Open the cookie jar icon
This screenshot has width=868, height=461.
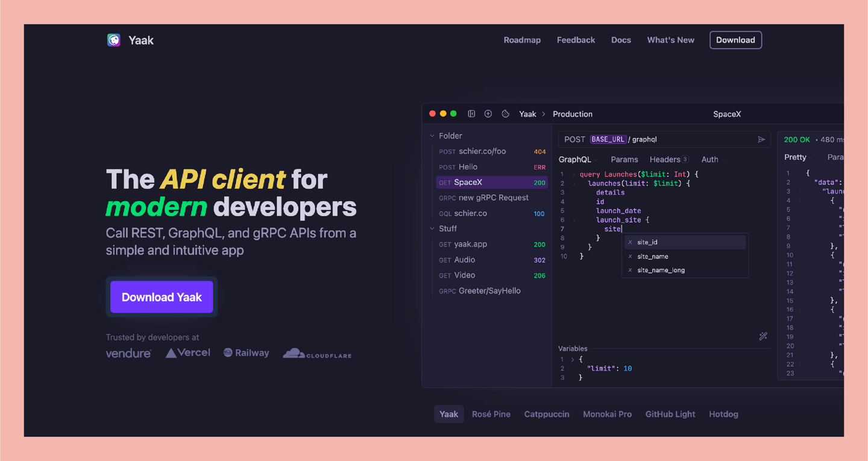coord(506,114)
